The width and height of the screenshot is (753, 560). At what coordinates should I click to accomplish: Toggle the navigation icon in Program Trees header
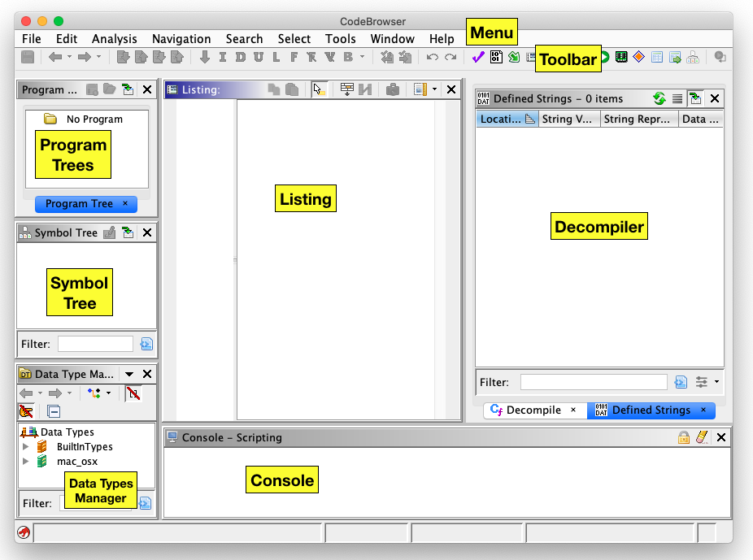pos(128,89)
